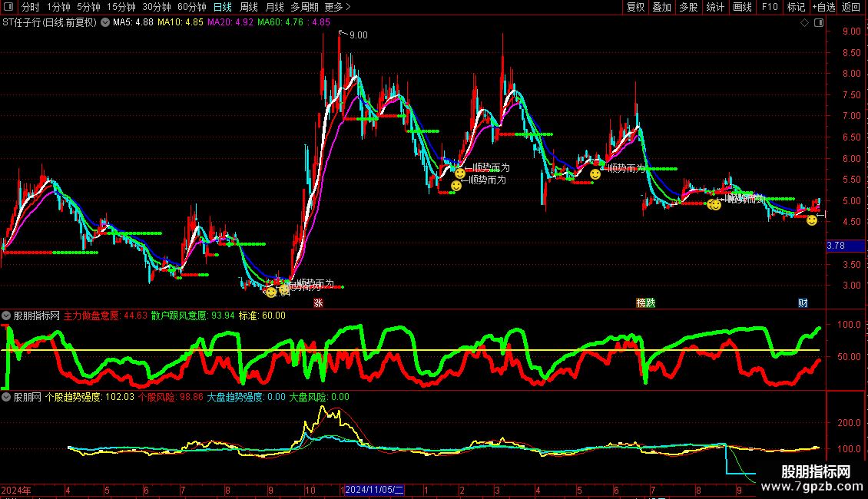Expand the 更多 periods dropdown
This screenshot has height=499, width=868.
(337, 8)
